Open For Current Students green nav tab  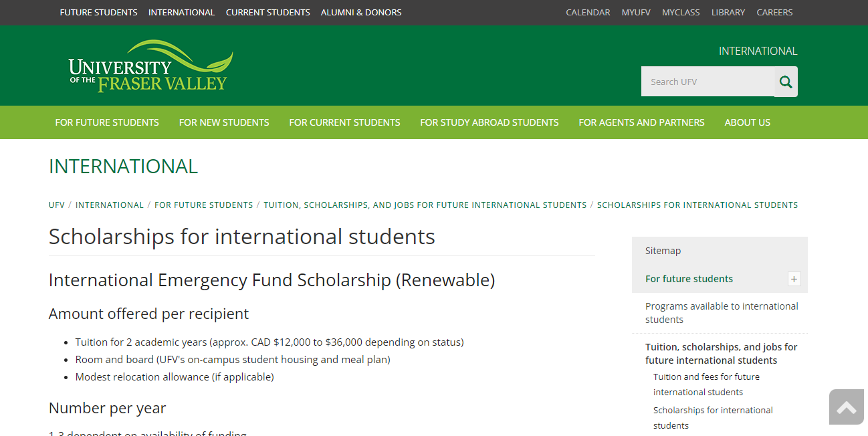[344, 122]
